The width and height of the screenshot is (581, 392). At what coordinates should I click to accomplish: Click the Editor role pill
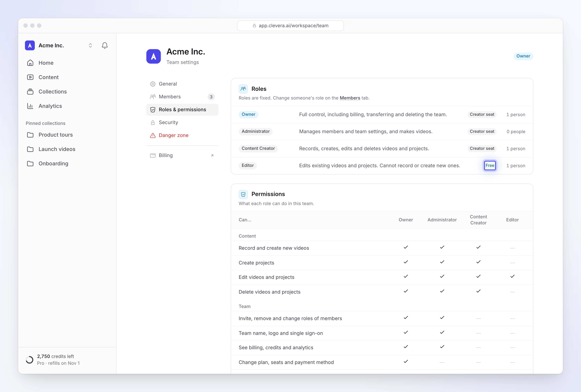(x=248, y=165)
